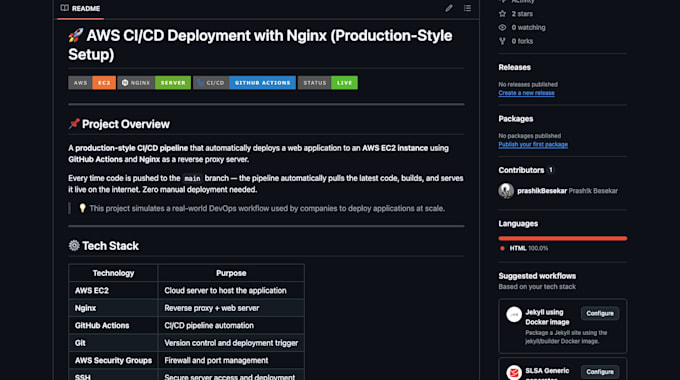Click the README book icon
680x380 pixels.
pos(65,8)
